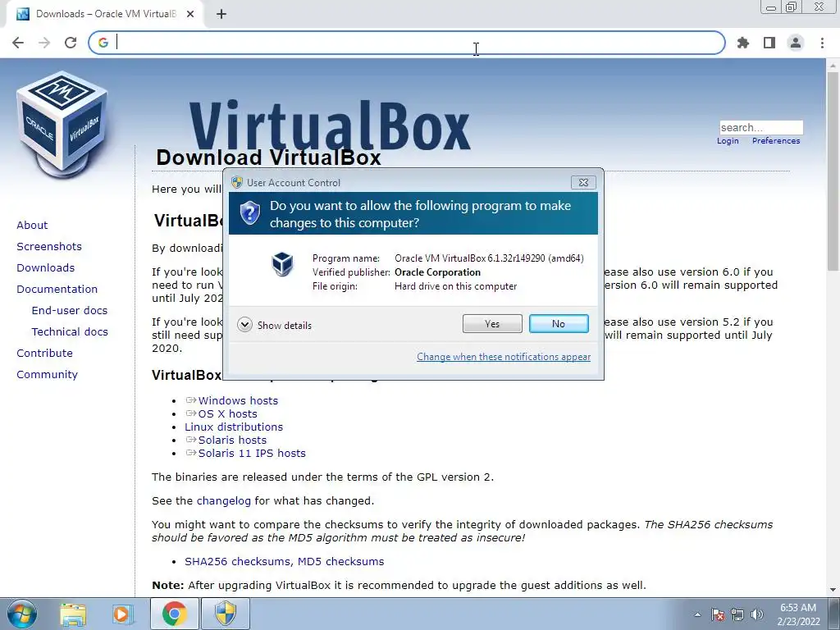Close the Downloads – Oracle VM VirtualBox tab
This screenshot has height=630, width=840.
(190, 14)
